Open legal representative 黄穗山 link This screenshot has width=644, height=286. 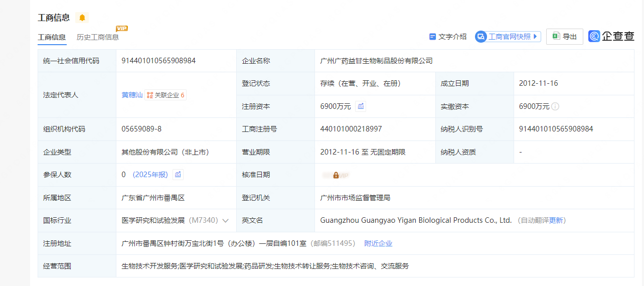point(132,95)
